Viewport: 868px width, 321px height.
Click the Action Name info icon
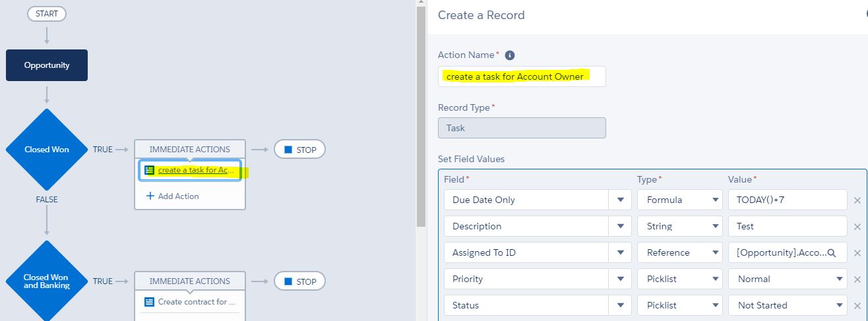coord(510,55)
